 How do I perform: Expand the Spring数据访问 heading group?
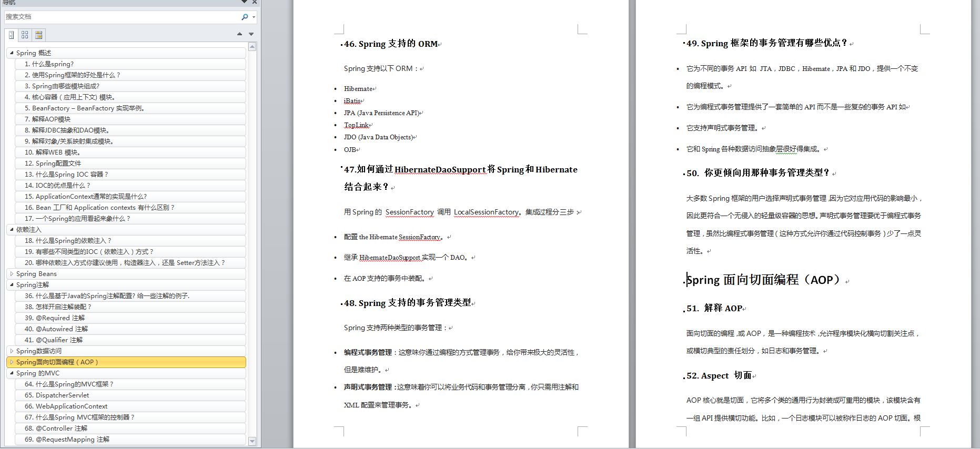(12, 351)
